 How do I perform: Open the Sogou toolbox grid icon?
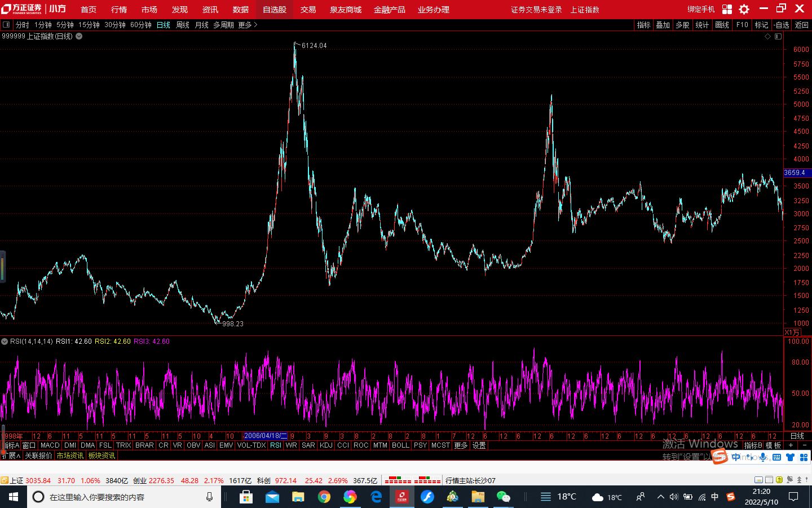coord(804,457)
